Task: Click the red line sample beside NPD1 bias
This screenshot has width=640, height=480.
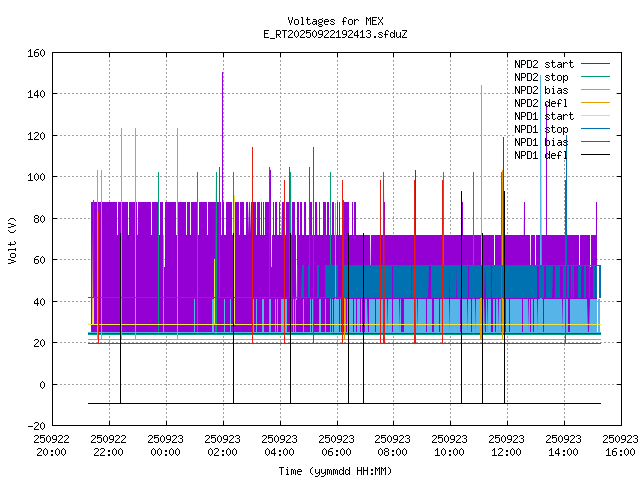Action: (592, 142)
